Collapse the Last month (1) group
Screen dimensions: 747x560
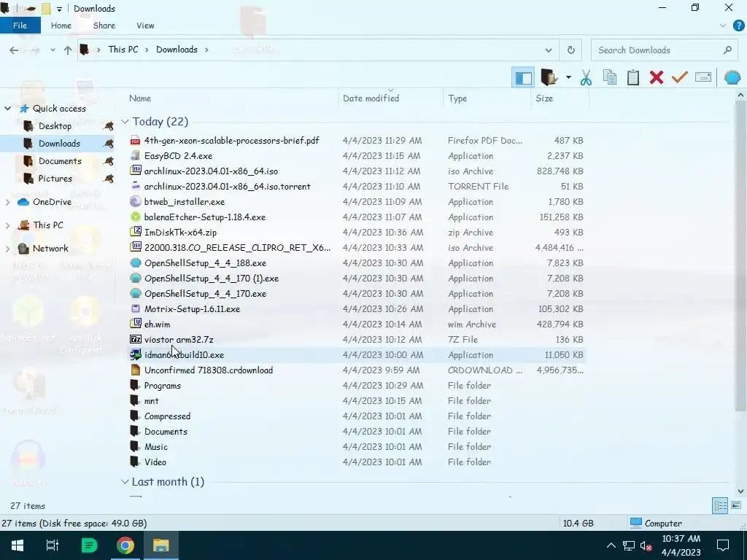click(125, 482)
